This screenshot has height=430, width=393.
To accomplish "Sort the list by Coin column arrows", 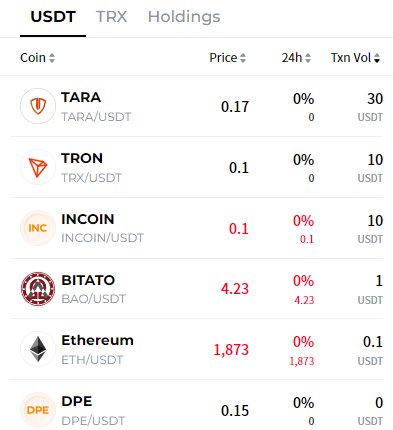I will (x=52, y=58).
